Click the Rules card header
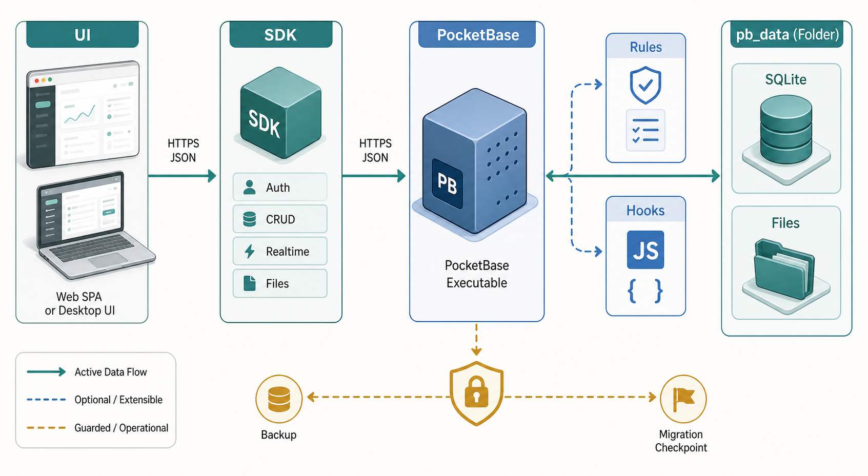The image size is (868, 476). [646, 47]
